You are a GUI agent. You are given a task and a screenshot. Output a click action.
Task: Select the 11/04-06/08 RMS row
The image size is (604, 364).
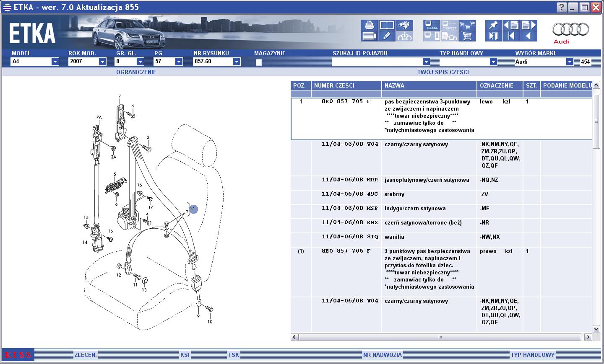[x=441, y=226]
